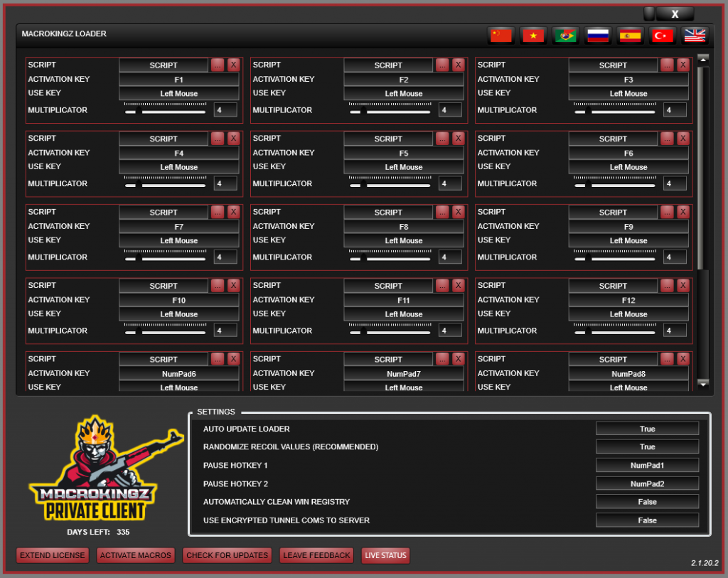Select script name button in F4 slot

point(164,139)
